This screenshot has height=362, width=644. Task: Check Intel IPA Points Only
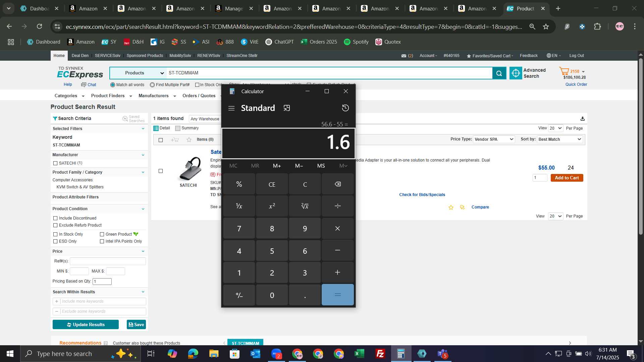[x=102, y=241]
